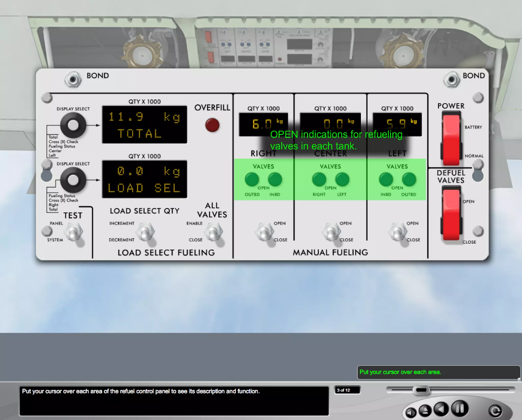This screenshot has width=522, height=420.
Task: Click the CENTER tank RIGHT valve light
Action: pos(319,179)
